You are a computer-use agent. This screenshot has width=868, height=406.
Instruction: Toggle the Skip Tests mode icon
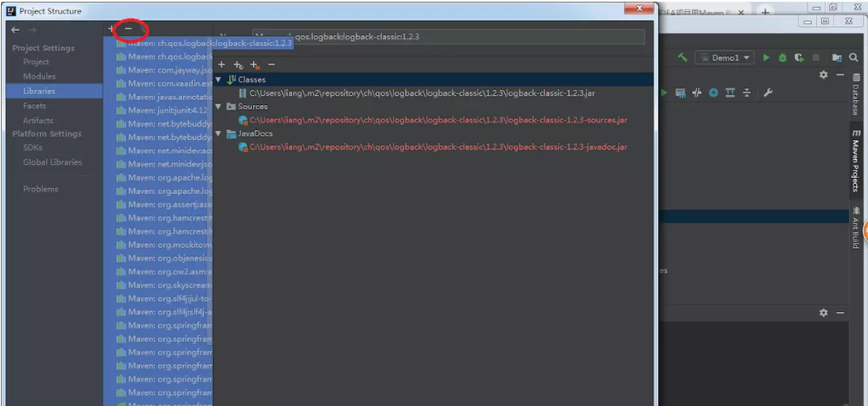(713, 92)
